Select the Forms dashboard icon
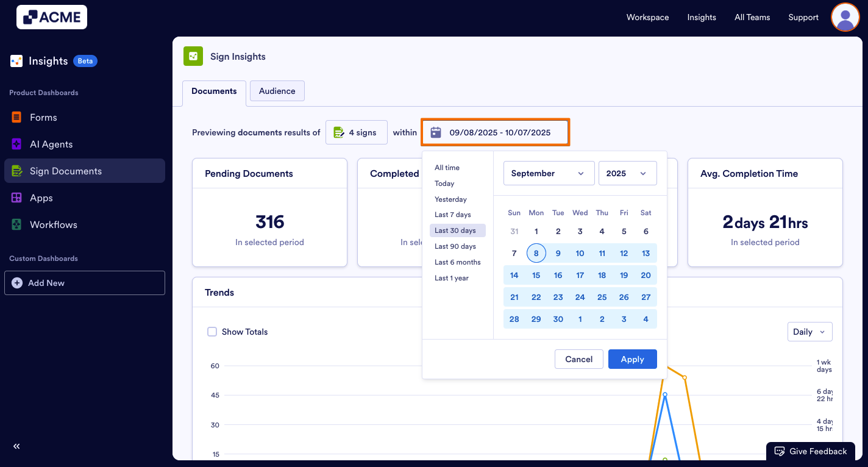Screen dimensions: 868x467 [x=16, y=117]
